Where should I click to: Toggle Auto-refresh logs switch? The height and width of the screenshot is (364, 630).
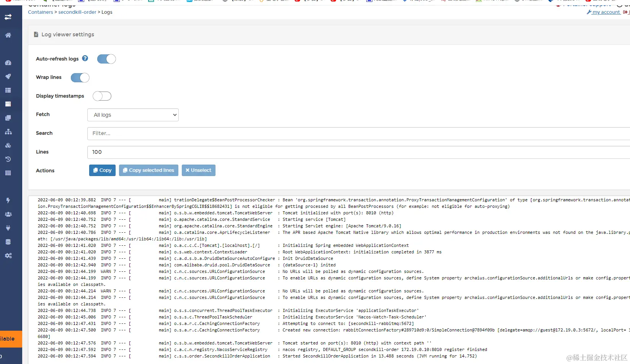[x=106, y=59]
